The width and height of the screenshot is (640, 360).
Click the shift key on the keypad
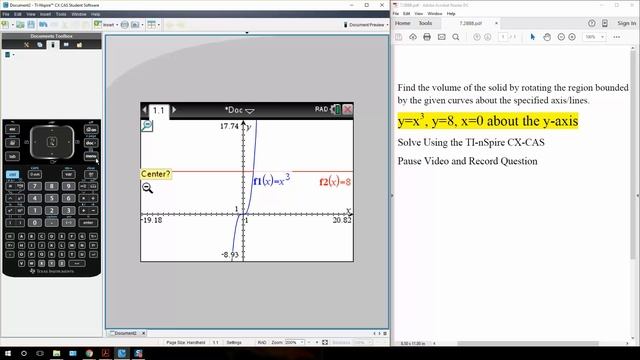pyautogui.click(x=35, y=174)
